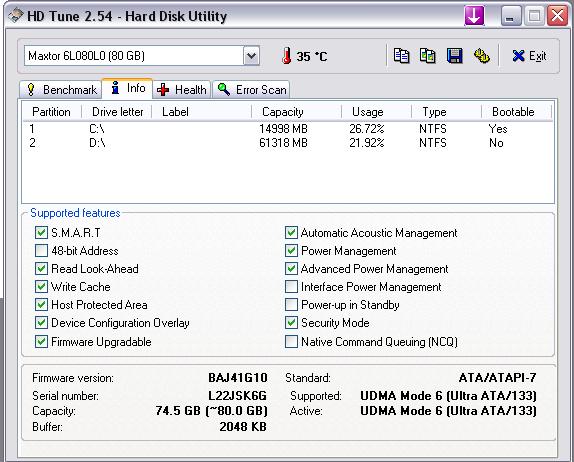Sort by the Capacity column header
The height and width of the screenshot is (462, 574).
297,112
